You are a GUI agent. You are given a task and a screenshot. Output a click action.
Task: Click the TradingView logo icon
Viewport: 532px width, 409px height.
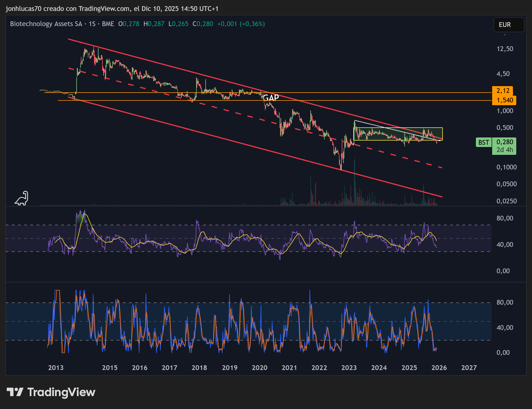(15, 392)
